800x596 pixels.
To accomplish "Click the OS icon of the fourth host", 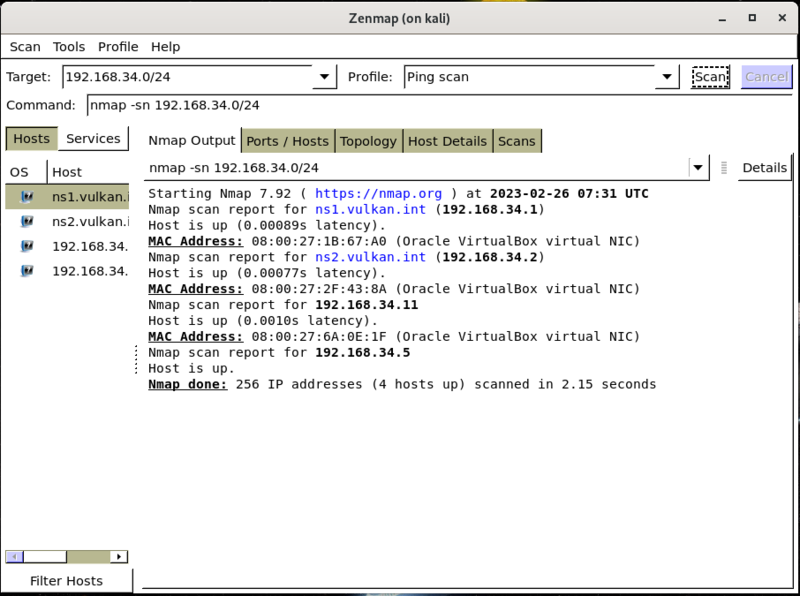I will [27, 270].
